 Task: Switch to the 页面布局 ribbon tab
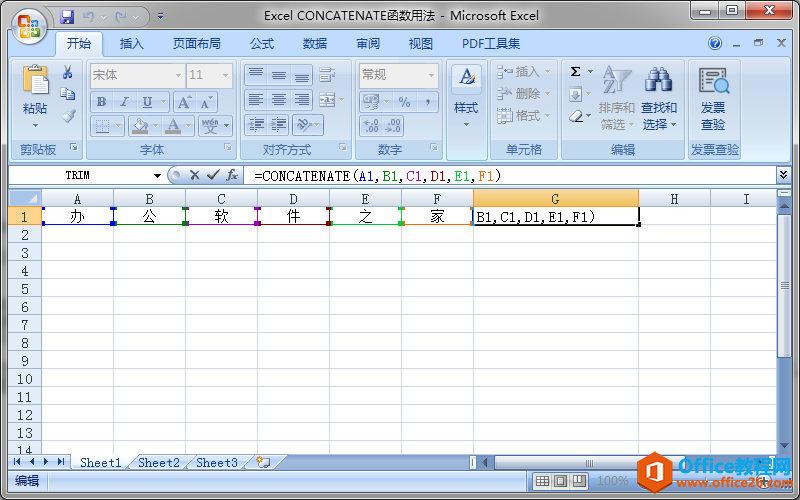[196, 44]
